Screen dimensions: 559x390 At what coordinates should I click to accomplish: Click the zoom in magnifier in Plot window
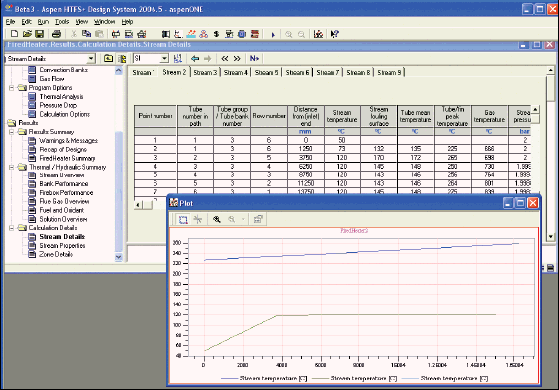click(216, 219)
